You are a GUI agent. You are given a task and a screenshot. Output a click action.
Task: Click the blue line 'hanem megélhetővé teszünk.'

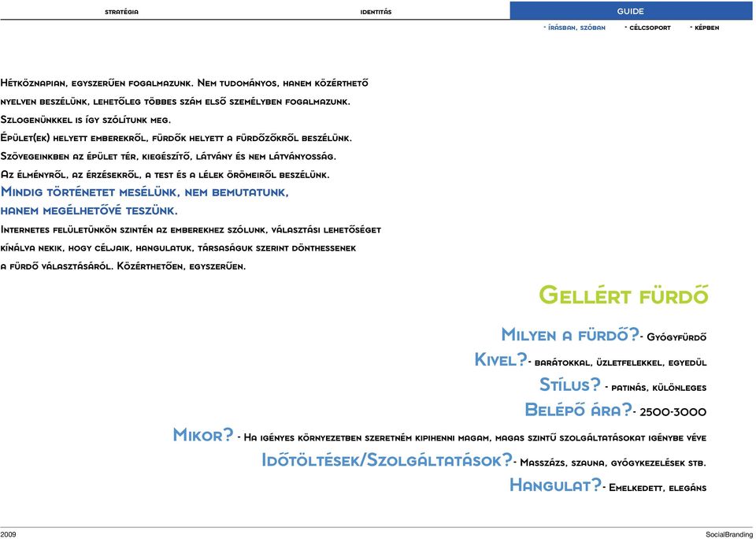click(x=89, y=211)
